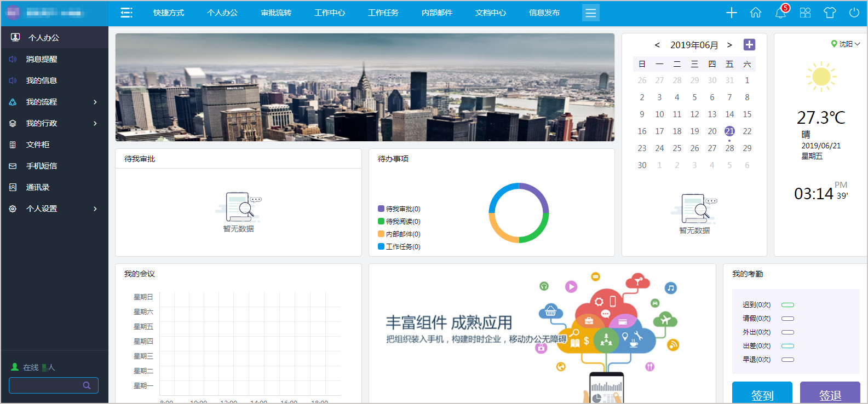Go to previous month in calendar
868x404 pixels.
point(657,45)
